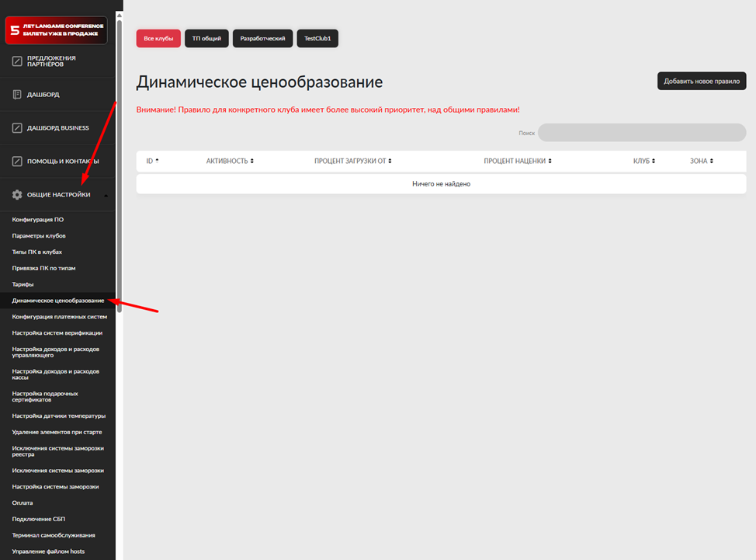The image size is (756, 560).
Task: Open the Тарифы settings link
Action: pos(23,284)
